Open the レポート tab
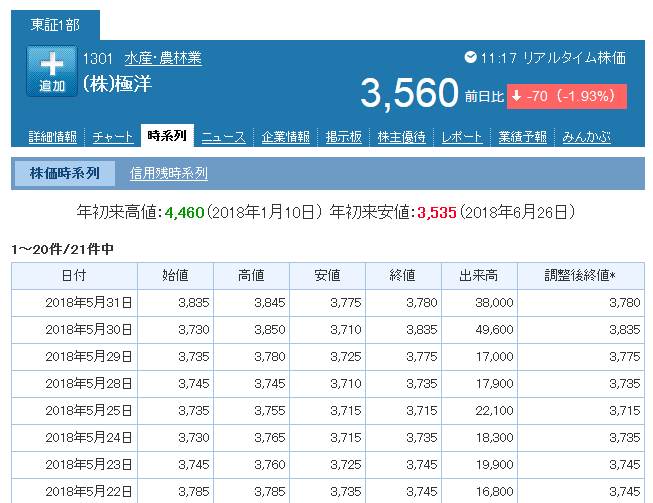The width and height of the screenshot is (653, 503). 462,137
